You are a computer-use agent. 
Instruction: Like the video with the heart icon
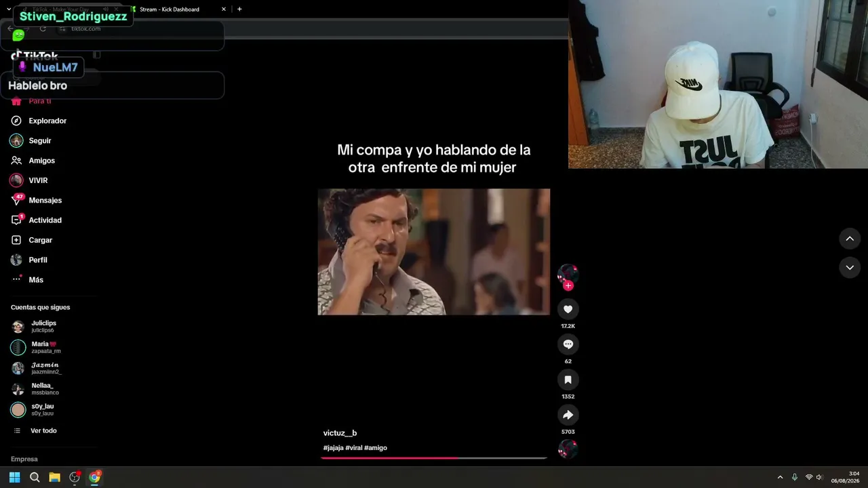pyautogui.click(x=568, y=309)
